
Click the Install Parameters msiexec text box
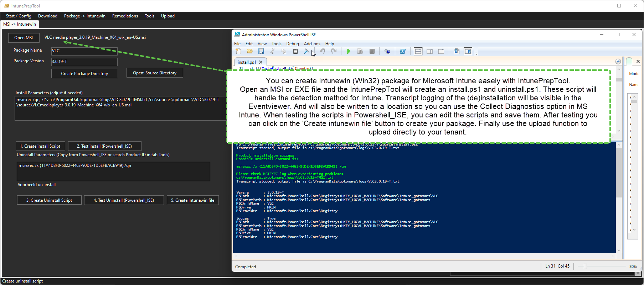point(121,108)
